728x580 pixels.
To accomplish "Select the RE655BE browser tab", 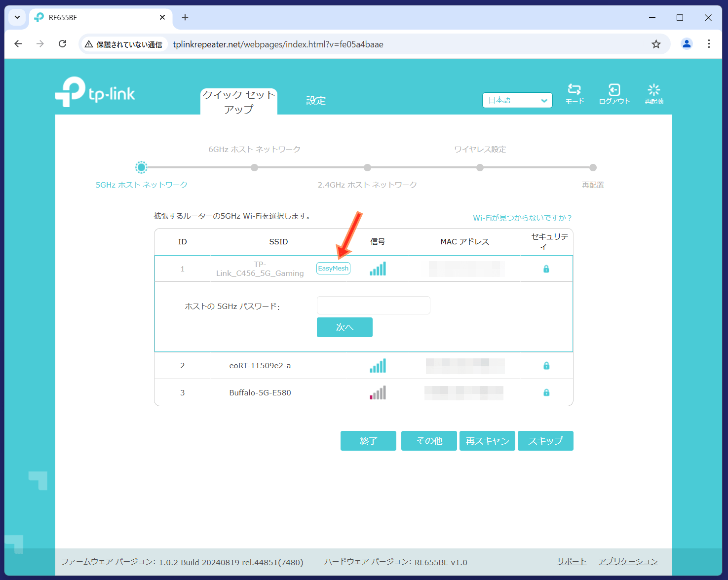I will (x=101, y=17).
